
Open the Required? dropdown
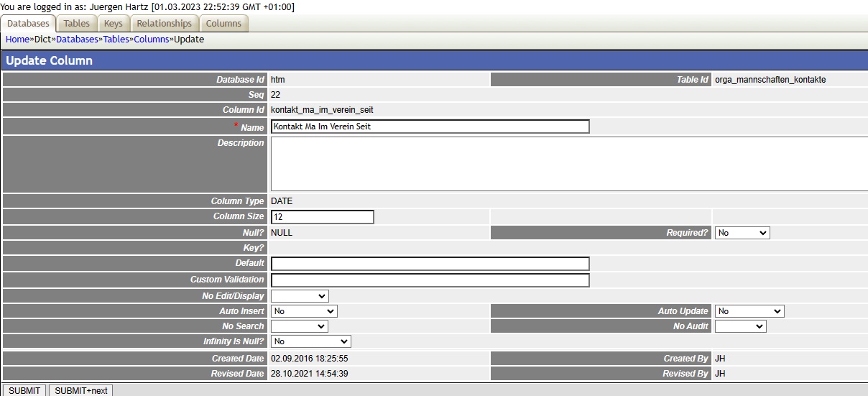point(742,233)
